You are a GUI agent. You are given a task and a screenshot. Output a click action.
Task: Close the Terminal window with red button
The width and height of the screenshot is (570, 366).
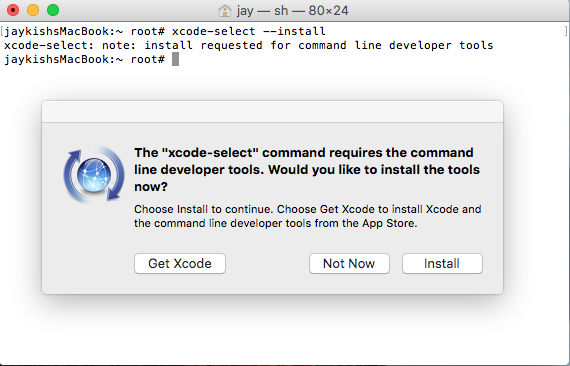[13, 10]
